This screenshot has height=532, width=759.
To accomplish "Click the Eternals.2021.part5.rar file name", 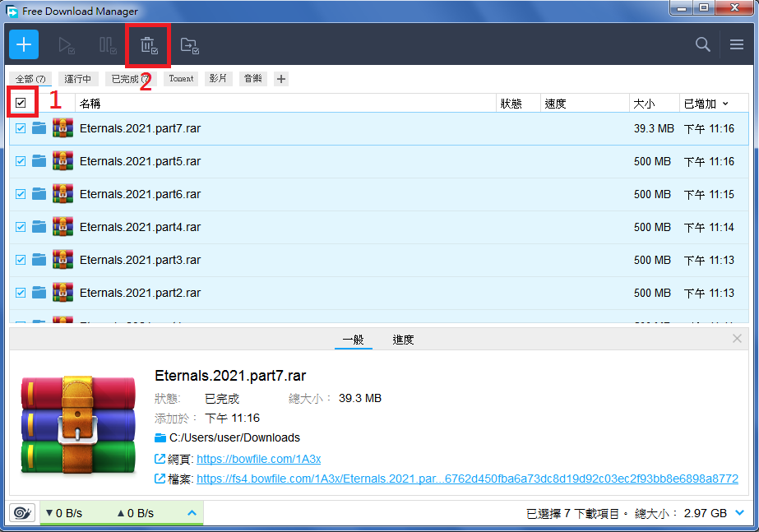I will (140, 161).
